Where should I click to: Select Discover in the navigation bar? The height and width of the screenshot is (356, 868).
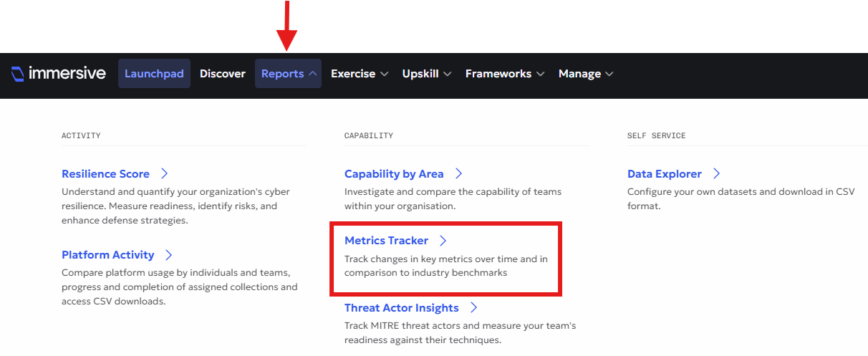(223, 73)
